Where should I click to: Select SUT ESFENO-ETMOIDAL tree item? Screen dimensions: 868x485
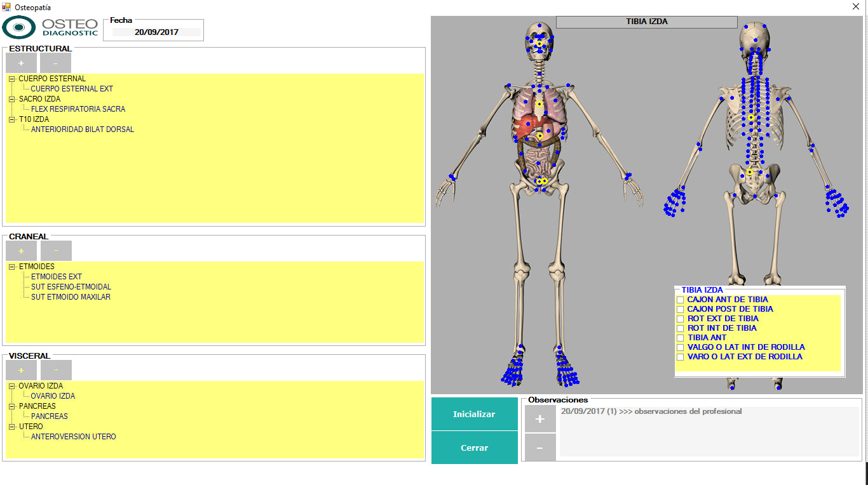(x=71, y=287)
